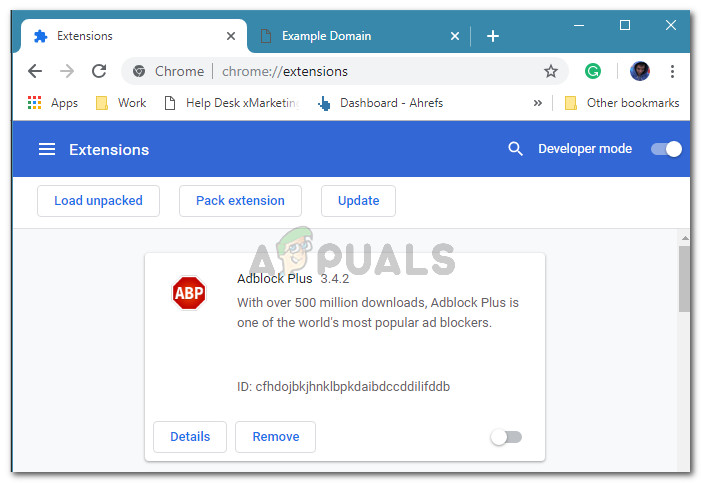Close the Chrome window
This screenshot has height=483, width=701.
(671, 25)
